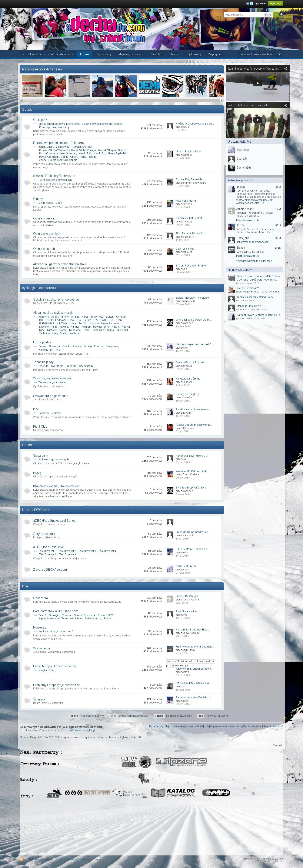Open latest topic Stepchild Jibstick 2011 in sidebar

pos(249,306)
